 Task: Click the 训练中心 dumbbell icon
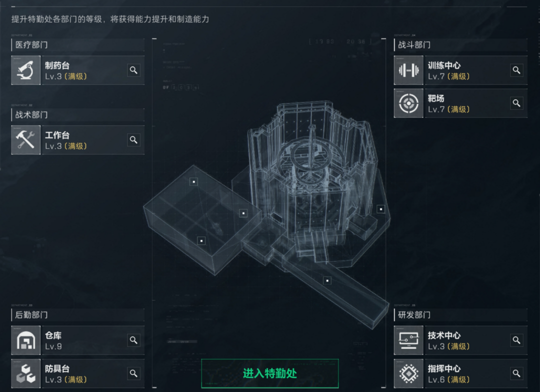click(x=408, y=70)
